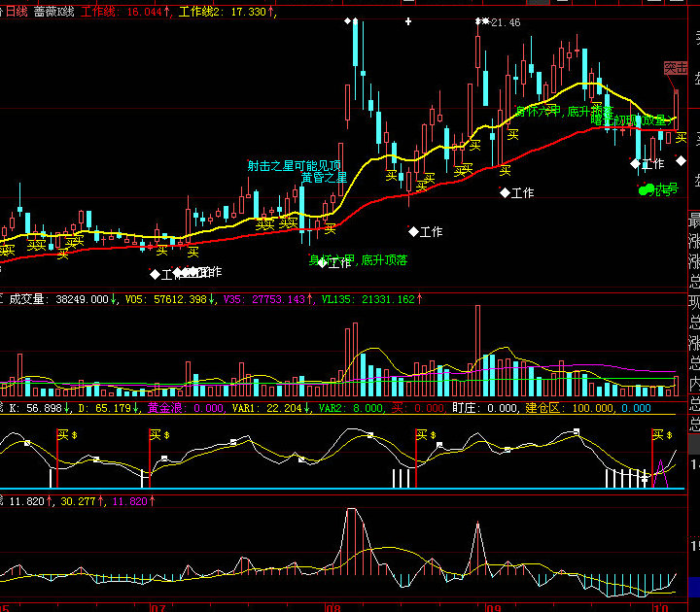This screenshot has width=700, height=612.
Task: Click the green VL135: 21331.162 readout
Action: click(x=371, y=299)
